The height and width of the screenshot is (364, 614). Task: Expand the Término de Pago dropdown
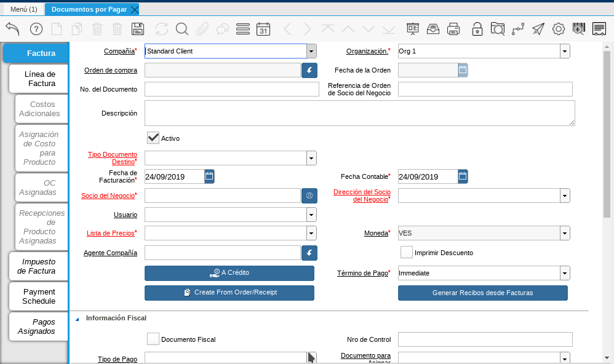pyautogui.click(x=565, y=273)
